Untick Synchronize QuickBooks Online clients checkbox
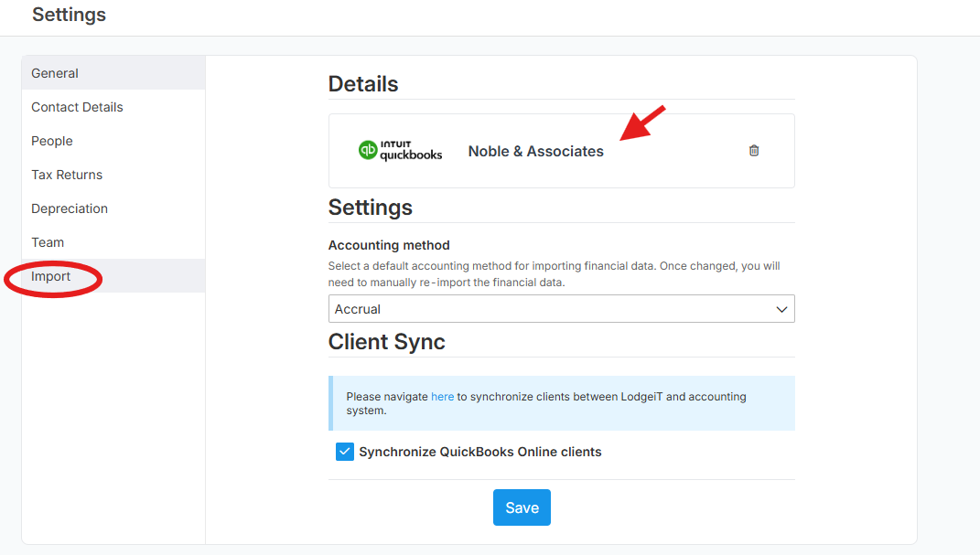980x555 pixels. (x=344, y=452)
